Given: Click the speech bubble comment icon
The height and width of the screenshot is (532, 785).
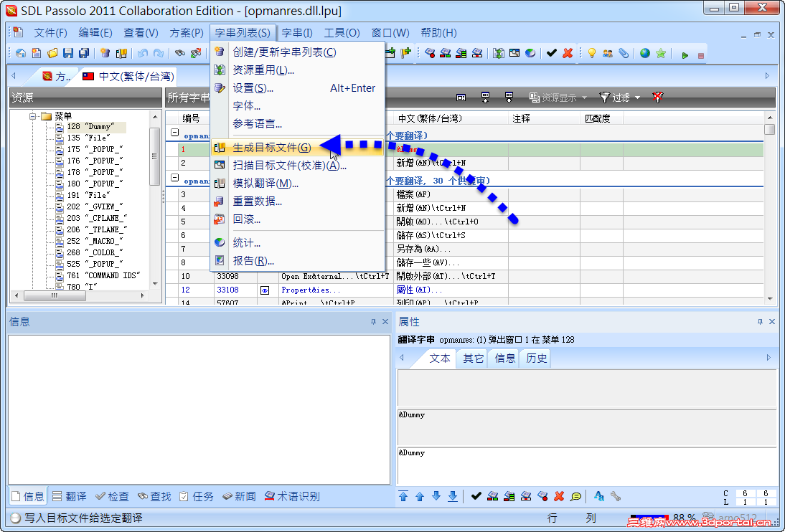Looking at the screenshot, I should 575,496.
